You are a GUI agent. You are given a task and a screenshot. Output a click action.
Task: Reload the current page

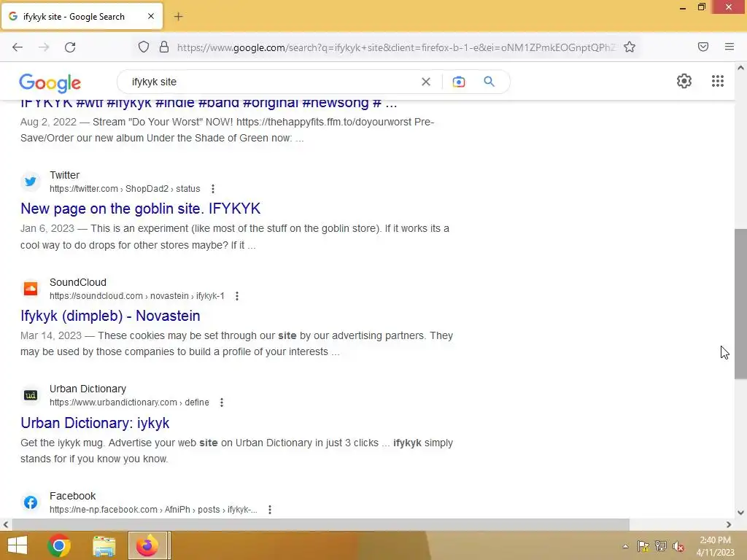[70, 47]
